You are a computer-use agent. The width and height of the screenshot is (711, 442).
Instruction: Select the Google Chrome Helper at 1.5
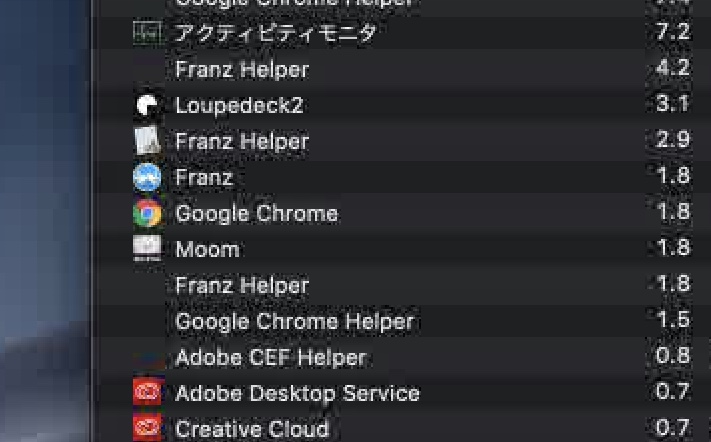(x=401, y=321)
